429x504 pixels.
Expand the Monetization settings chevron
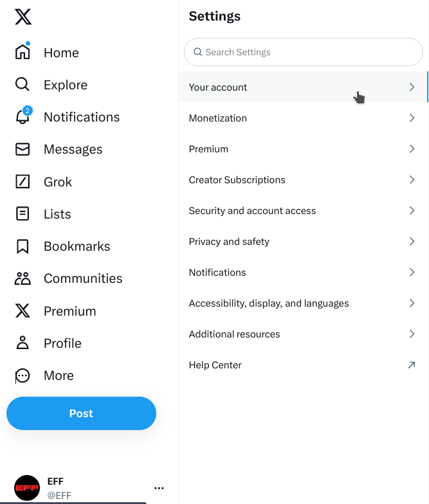click(412, 118)
